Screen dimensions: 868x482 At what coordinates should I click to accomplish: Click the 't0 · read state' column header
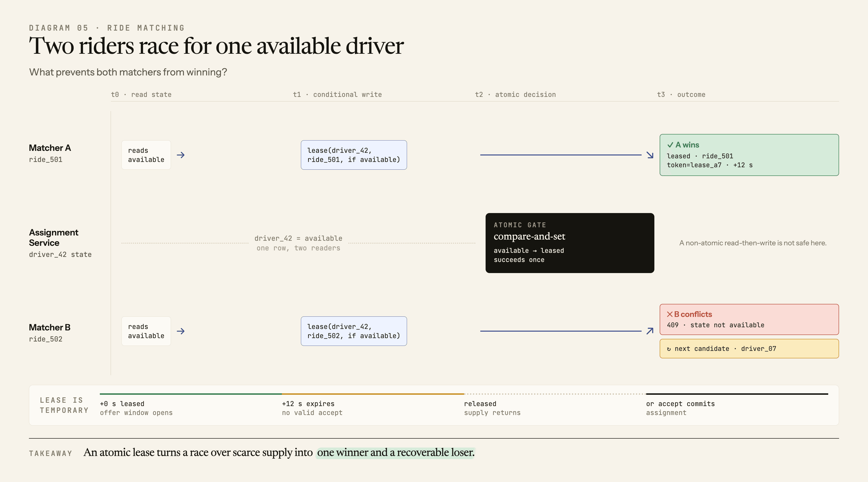[141, 95]
